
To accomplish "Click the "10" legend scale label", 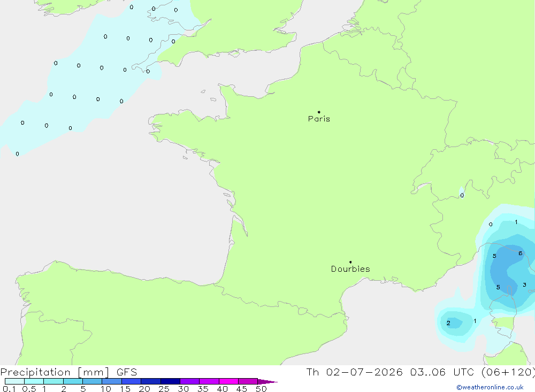I will click(106, 389).
